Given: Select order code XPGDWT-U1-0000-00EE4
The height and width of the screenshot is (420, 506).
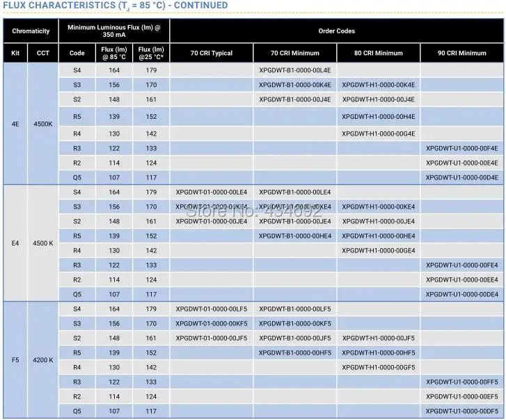Looking at the screenshot, I should pyautogui.click(x=461, y=280).
